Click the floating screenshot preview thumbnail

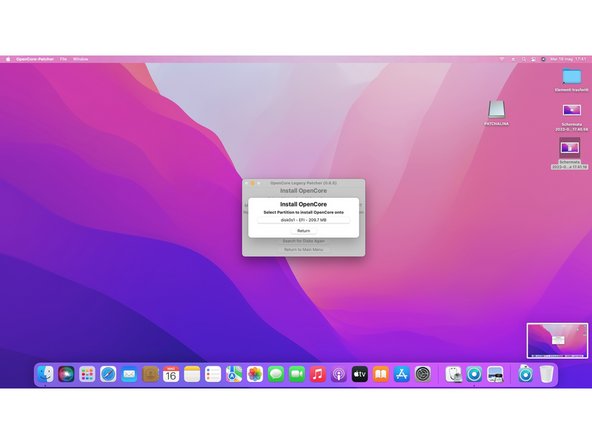(x=557, y=341)
